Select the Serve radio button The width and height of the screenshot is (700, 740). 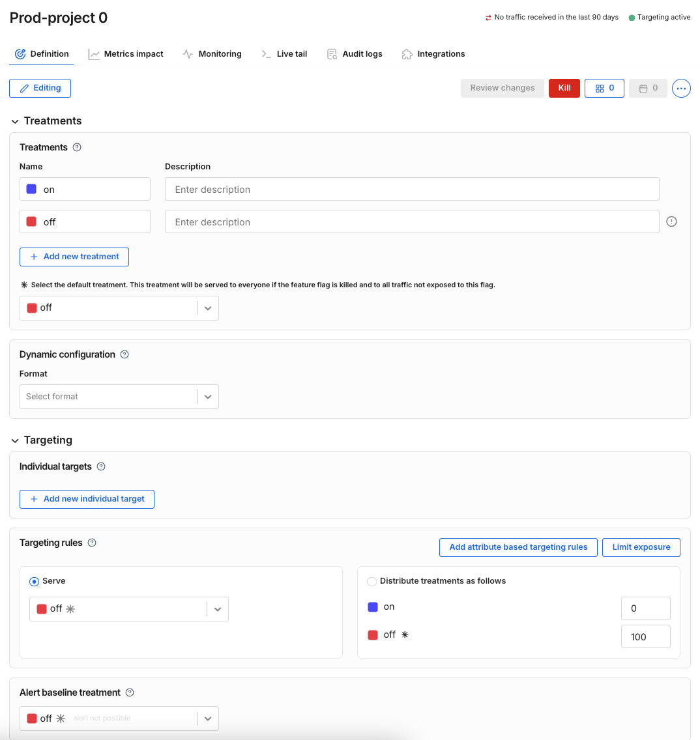(x=35, y=581)
